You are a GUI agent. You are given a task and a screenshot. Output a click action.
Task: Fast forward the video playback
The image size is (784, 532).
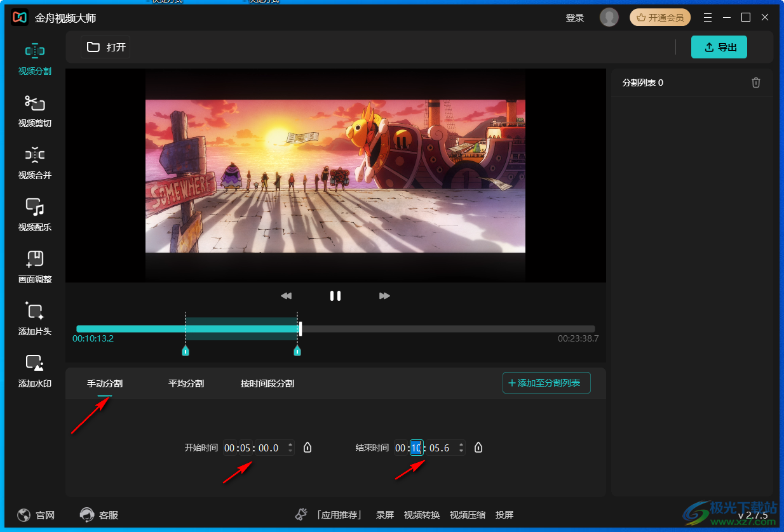384,296
